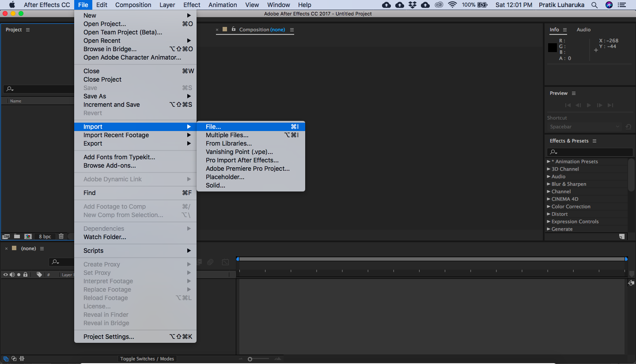Screen dimensions: 636x364
Task: Open the timeline (none) panel menu icon
Action: click(42, 248)
